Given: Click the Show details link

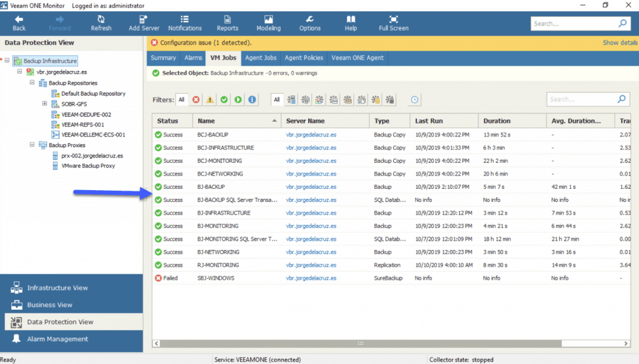Looking at the screenshot, I should (x=620, y=42).
